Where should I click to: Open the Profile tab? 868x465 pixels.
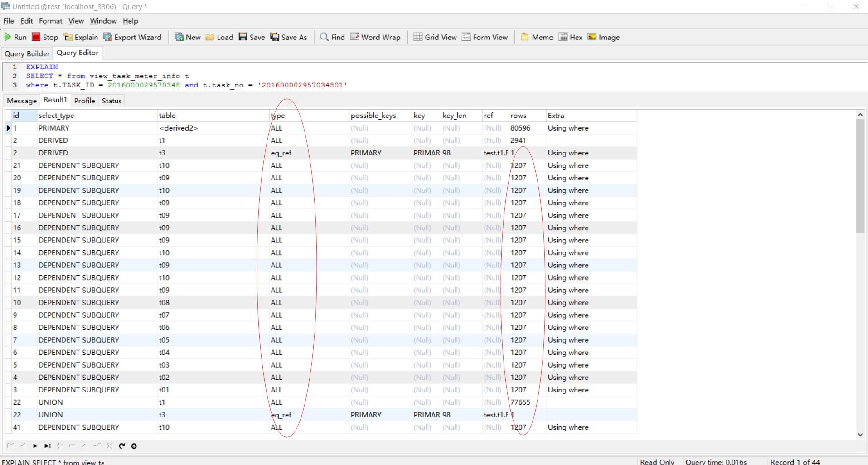(84, 101)
